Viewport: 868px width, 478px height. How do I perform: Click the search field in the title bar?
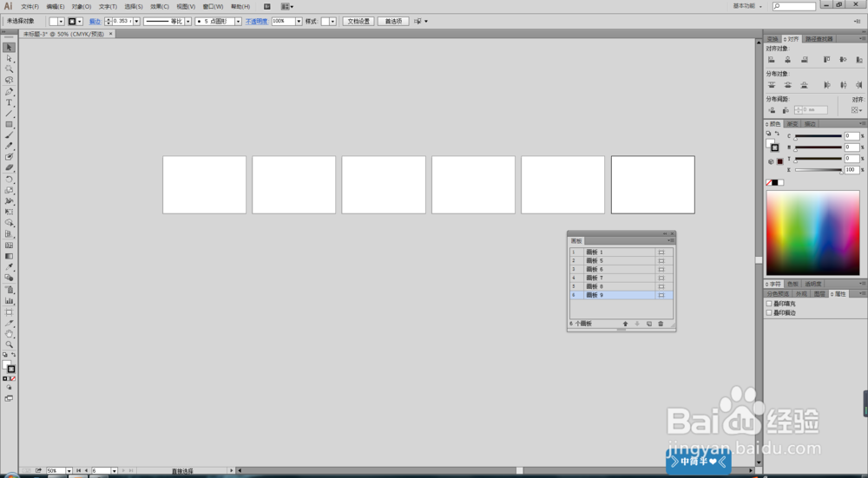pos(794,7)
